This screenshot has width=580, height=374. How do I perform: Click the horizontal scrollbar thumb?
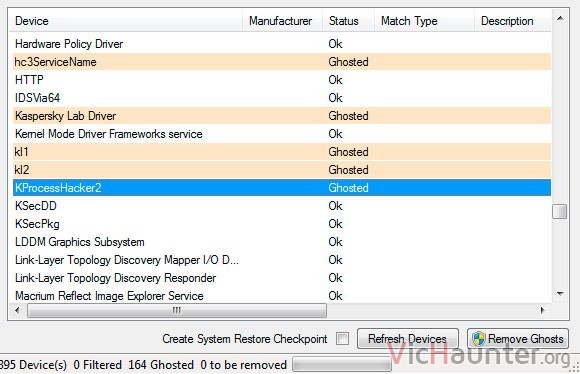coord(177,310)
